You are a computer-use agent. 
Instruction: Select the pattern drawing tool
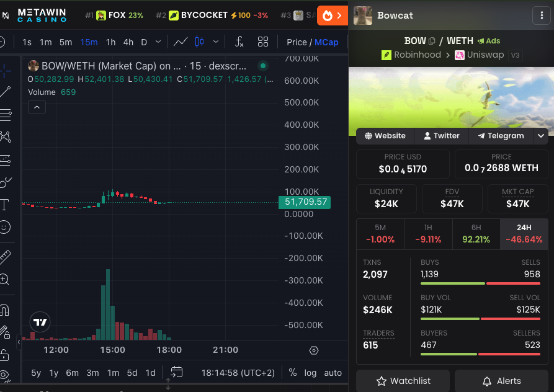6,137
